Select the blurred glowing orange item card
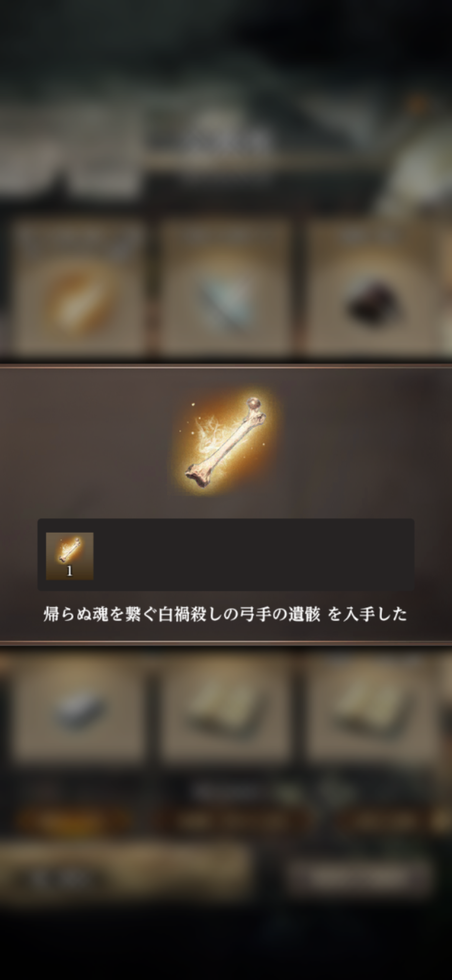Viewport: 452px width, 980px height. [x=79, y=288]
